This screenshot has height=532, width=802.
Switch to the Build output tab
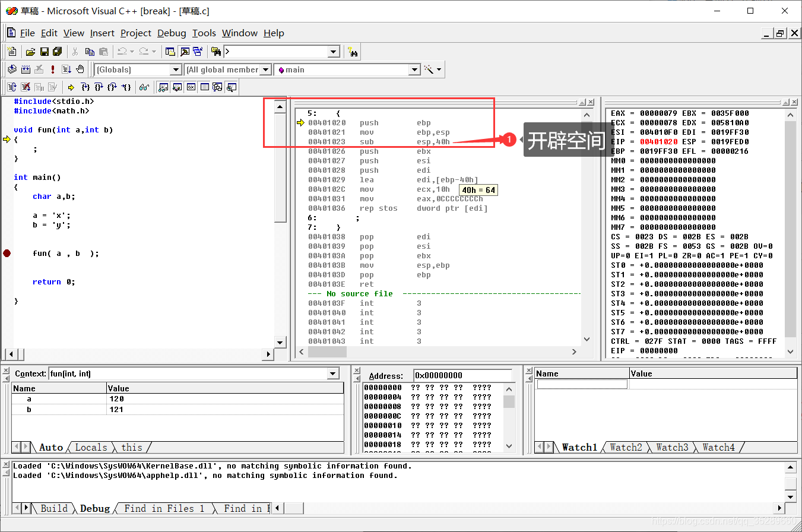(53, 508)
